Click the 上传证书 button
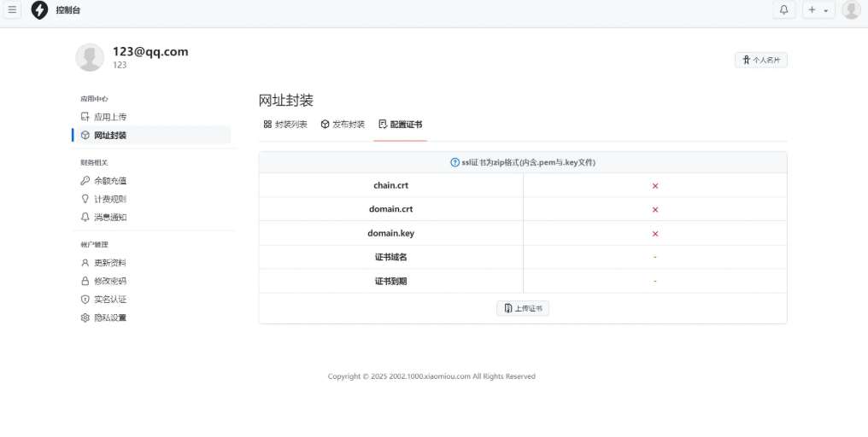Screen dimensions: 868x437 click(523, 308)
